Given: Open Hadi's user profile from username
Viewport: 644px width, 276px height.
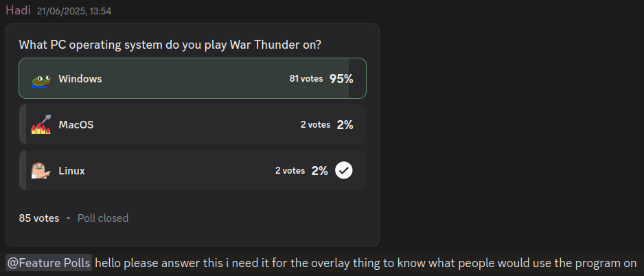Looking at the screenshot, I should point(18,10).
